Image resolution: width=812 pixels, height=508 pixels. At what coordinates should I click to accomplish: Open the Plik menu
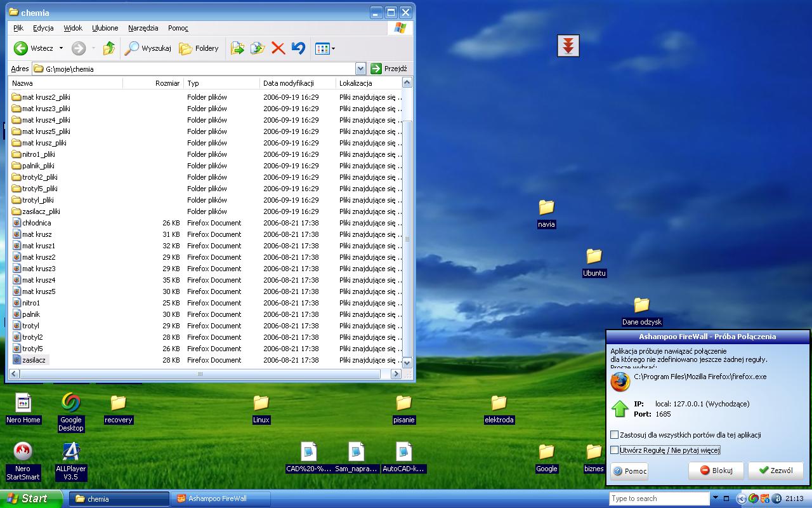[x=18, y=28]
